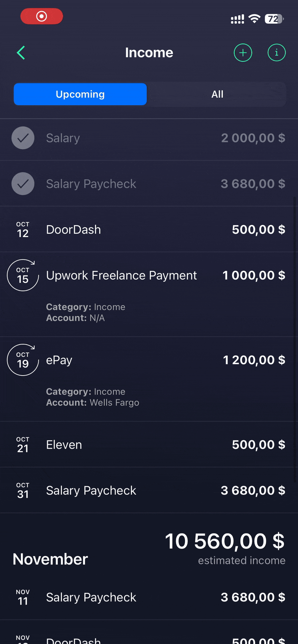
Task: Tap the red screen recording indicator
Action: [42, 16]
